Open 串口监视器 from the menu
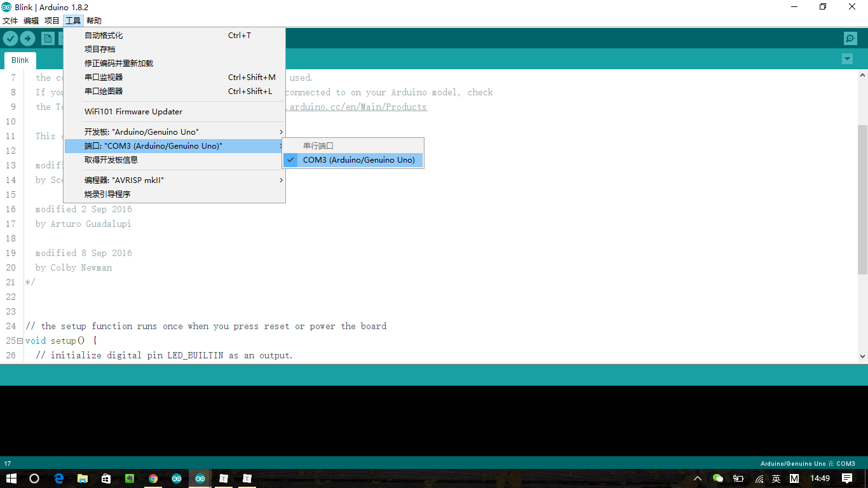The image size is (868, 488). [175, 78]
